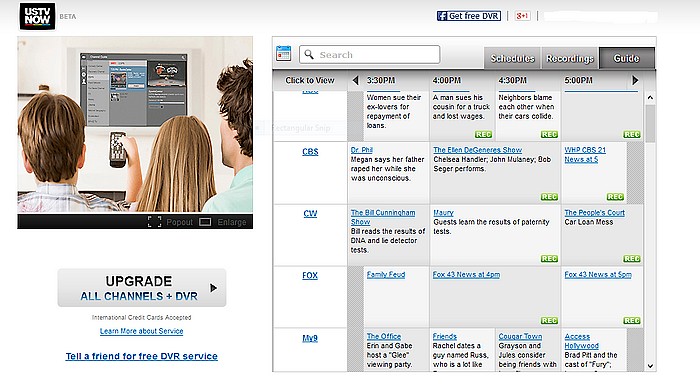700x389 pixels.
Task: Click the Upgrade All Channels + DVR button
Action: [142, 288]
